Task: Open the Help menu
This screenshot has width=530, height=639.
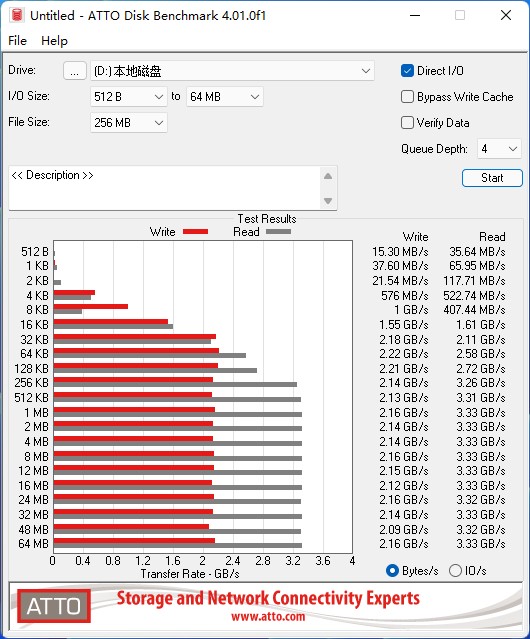Action: pos(54,41)
